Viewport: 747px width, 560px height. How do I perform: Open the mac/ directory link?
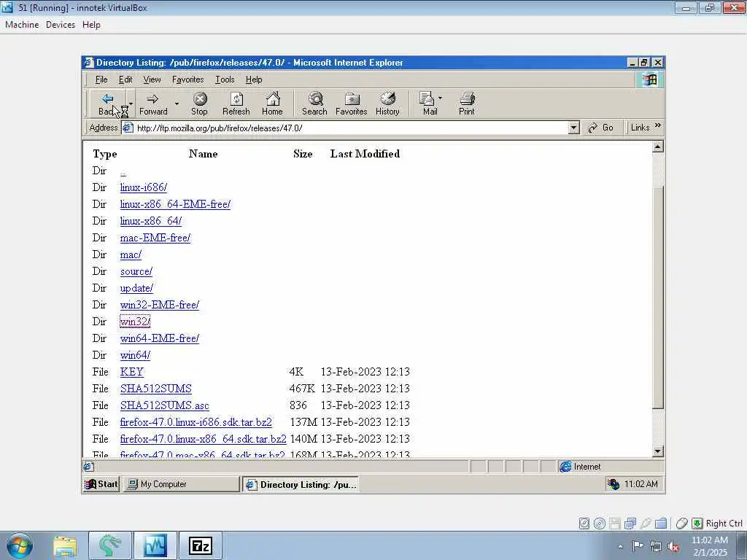coord(131,254)
